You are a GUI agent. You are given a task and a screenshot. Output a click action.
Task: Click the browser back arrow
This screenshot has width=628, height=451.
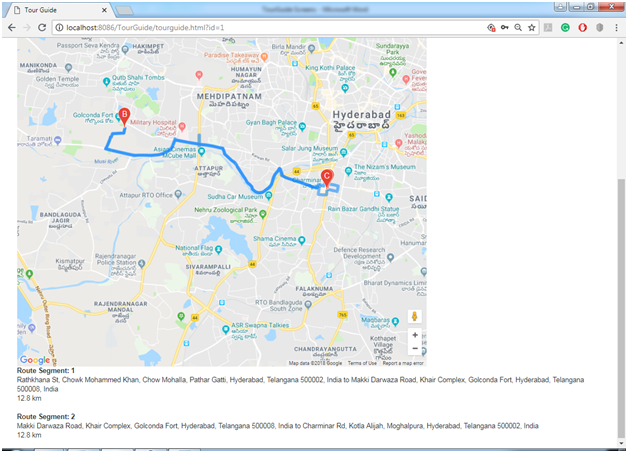pyautogui.click(x=12, y=28)
